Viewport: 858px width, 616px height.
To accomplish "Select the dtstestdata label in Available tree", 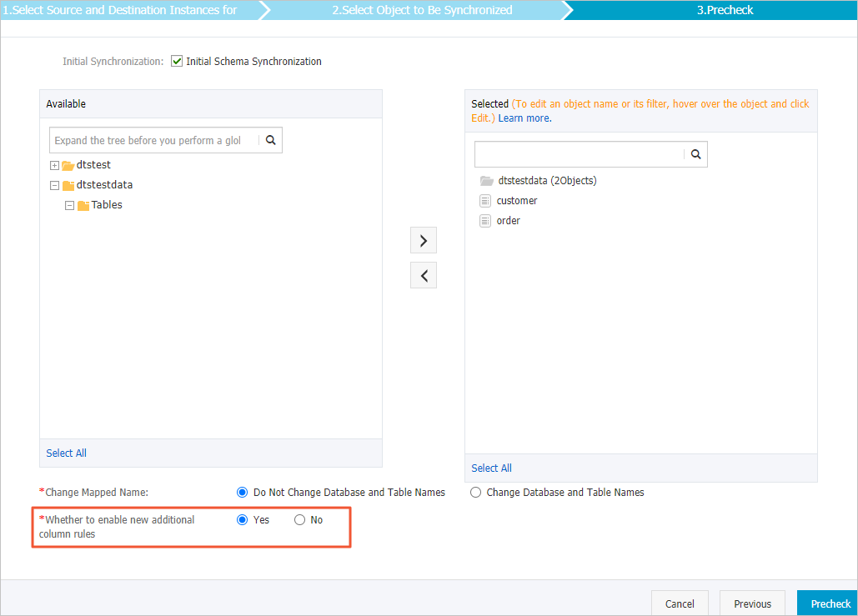I will click(x=104, y=185).
